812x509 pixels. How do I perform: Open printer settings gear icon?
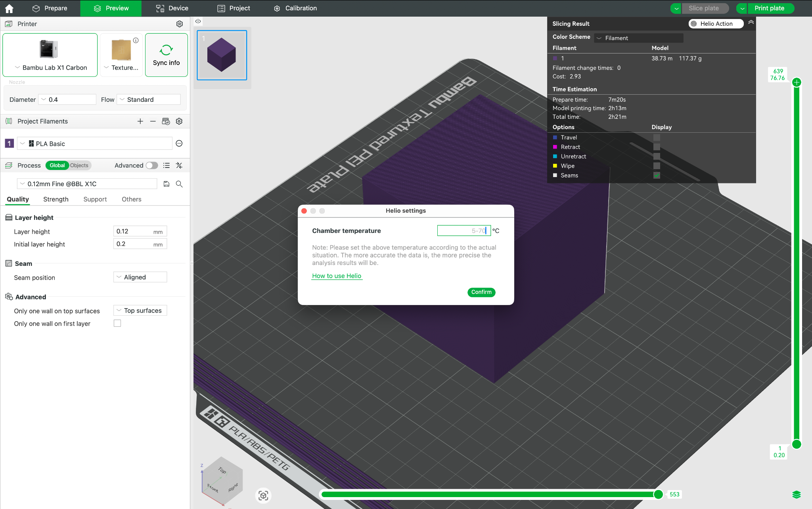coord(180,24)
